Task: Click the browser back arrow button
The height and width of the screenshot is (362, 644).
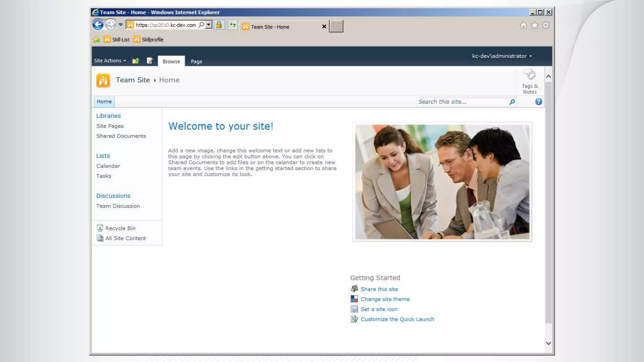Action: point(98,25)
